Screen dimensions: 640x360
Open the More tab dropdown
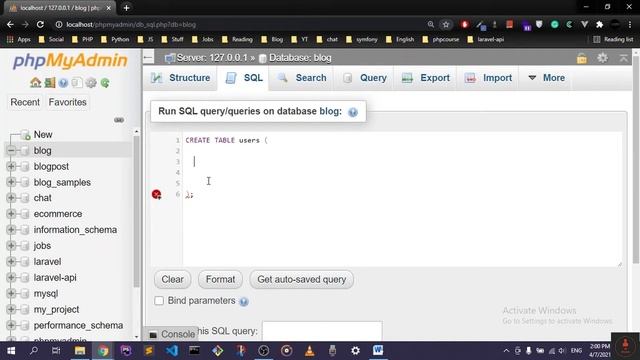coord(546,78)
